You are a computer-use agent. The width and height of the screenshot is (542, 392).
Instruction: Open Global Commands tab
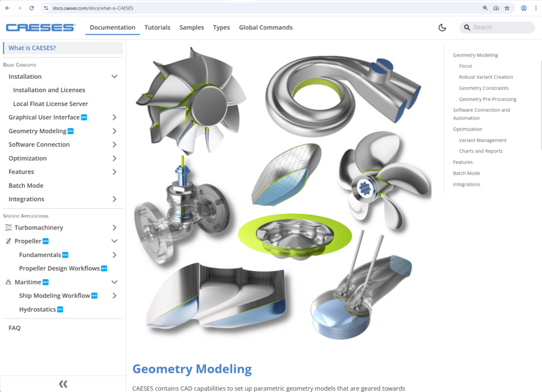pyautogui.click(x=266, y=28)
